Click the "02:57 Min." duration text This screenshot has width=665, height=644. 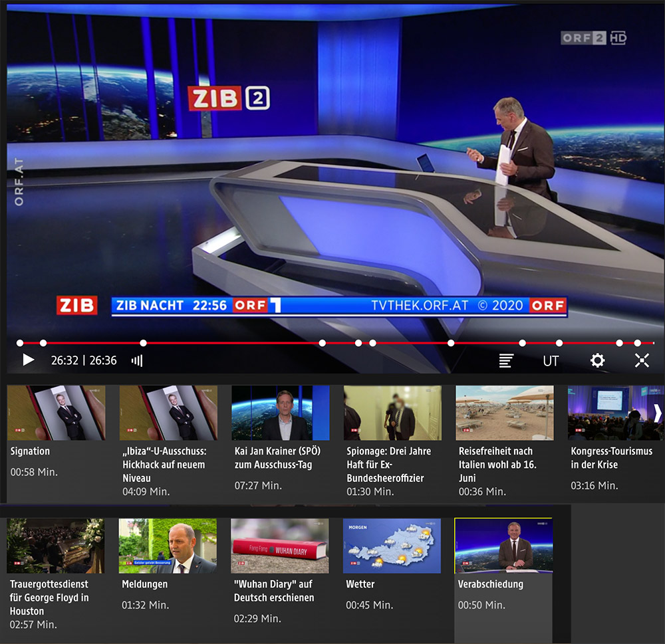[33, 625]
